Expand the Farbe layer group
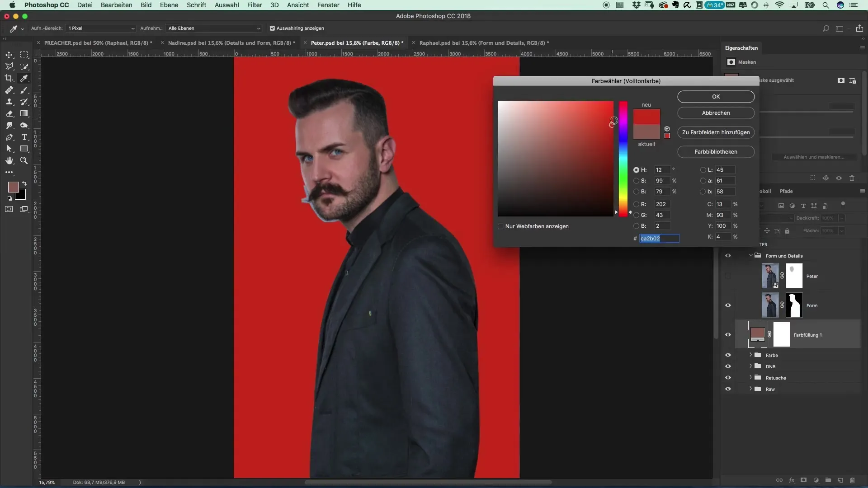This screenshot has height=488, width=868. pos(750,355)
